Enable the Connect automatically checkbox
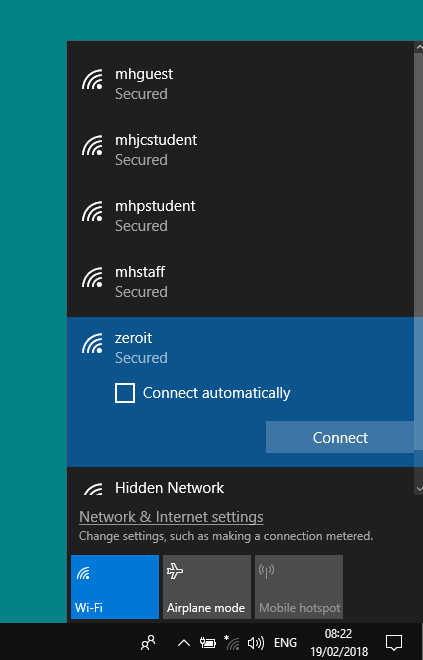The width and height of the screenshot is (423, 660). coord(125,393)
